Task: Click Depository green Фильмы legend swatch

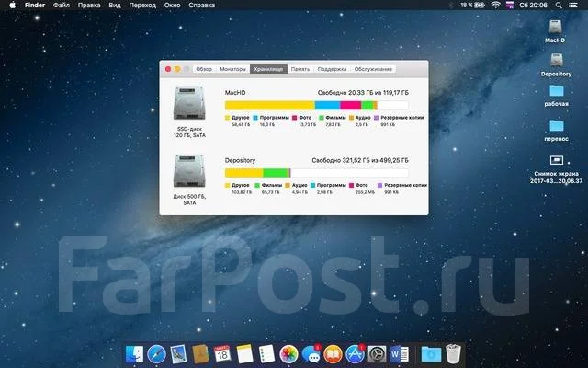Action: pos(257,186)
